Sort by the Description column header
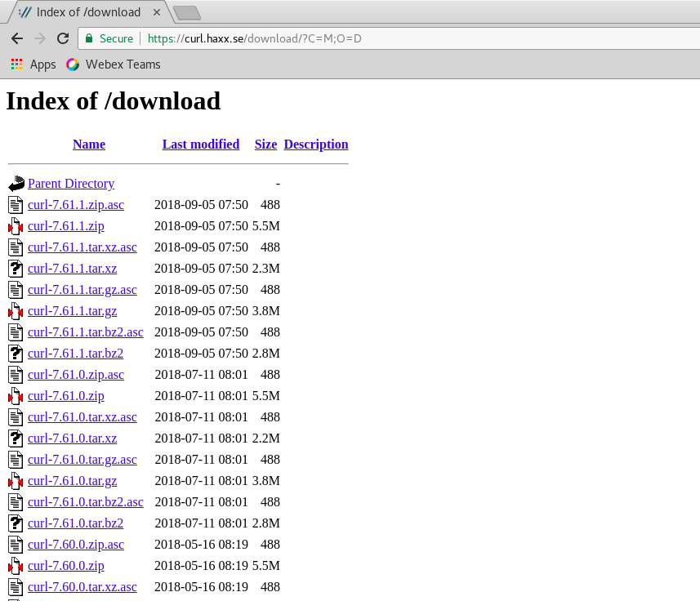Screen dimensions: 700x601 pos(315,144)
